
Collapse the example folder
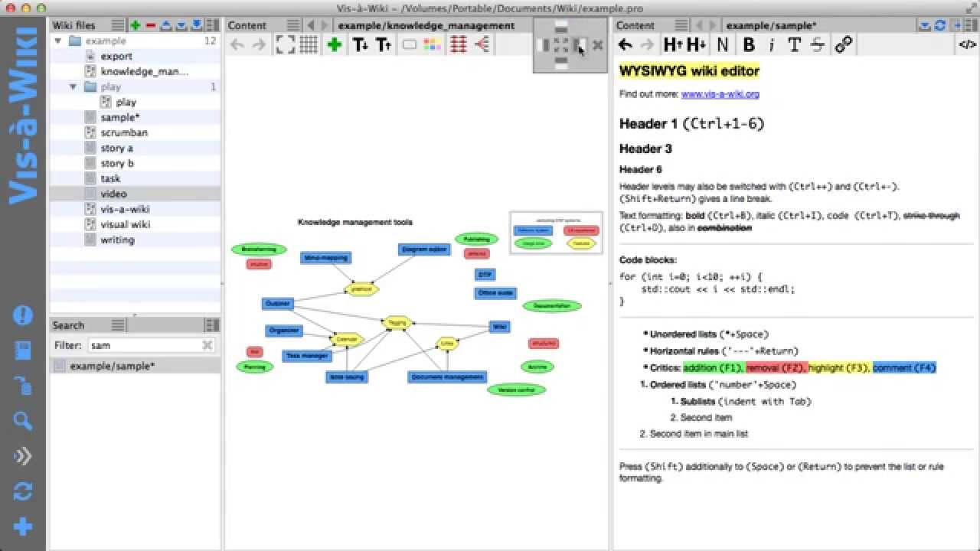[58, 41]
